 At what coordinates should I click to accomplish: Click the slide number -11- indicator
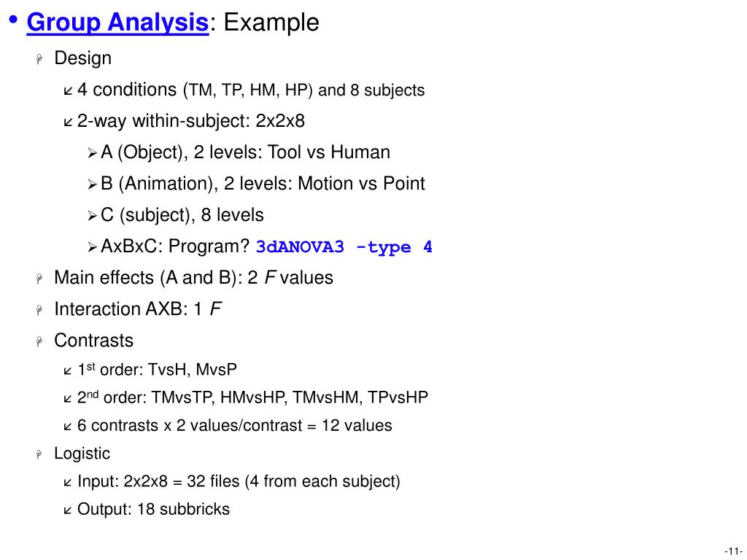734,551
